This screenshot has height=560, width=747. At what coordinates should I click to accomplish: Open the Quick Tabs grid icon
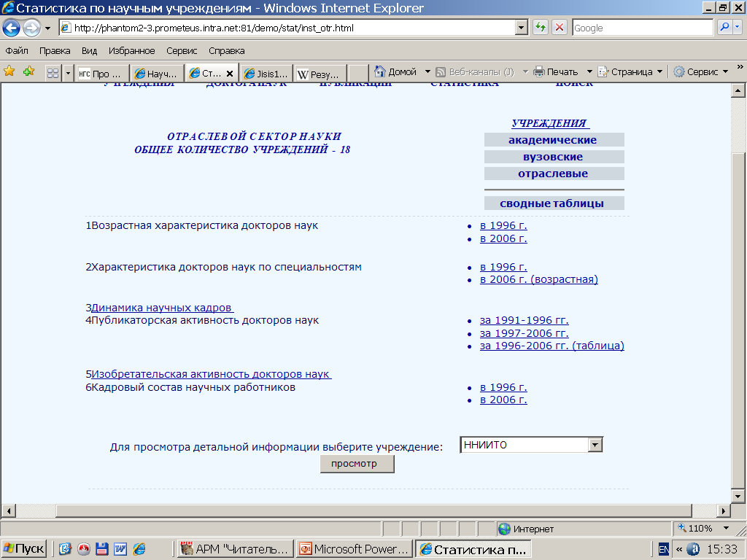click(x=53, y=73)
